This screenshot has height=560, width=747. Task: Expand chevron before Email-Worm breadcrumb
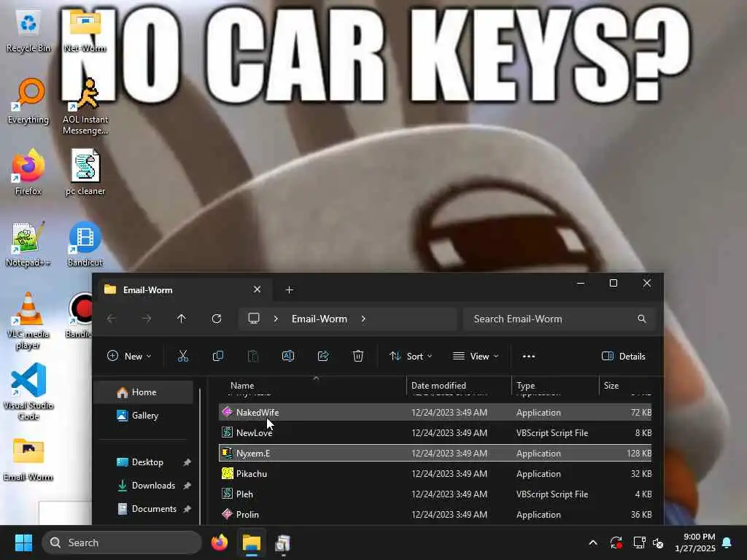click(276, 319)
